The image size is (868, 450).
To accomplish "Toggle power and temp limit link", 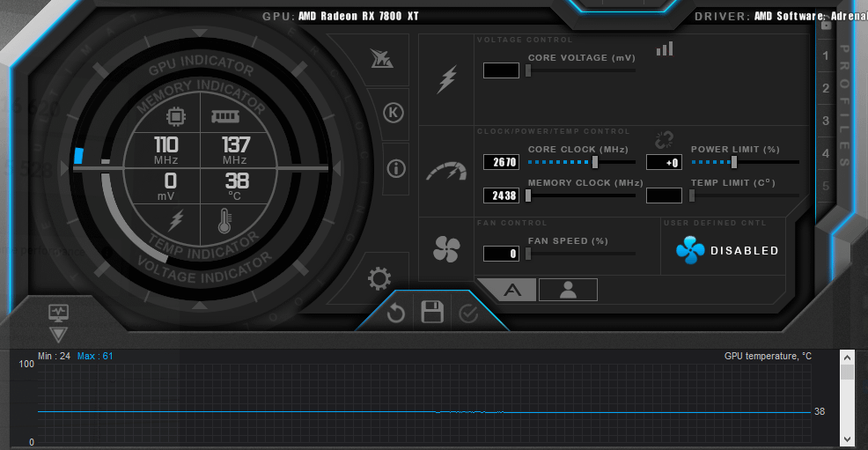I will [664, 140].
